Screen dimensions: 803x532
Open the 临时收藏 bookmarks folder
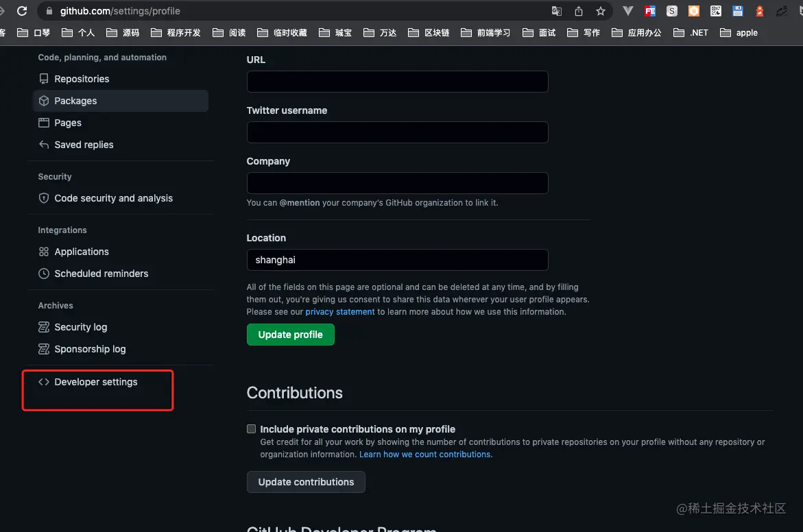282,33
